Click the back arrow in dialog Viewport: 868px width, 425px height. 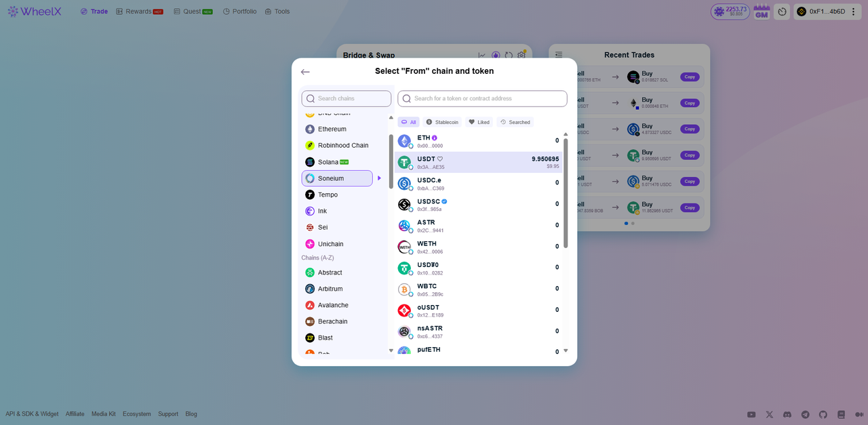coord(305,72)
